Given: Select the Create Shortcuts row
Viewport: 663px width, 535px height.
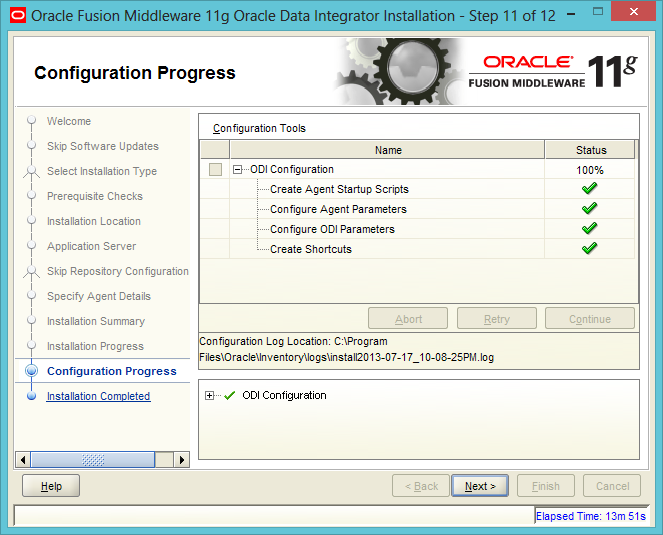Looking at the screenshot, I should [311, 249].
